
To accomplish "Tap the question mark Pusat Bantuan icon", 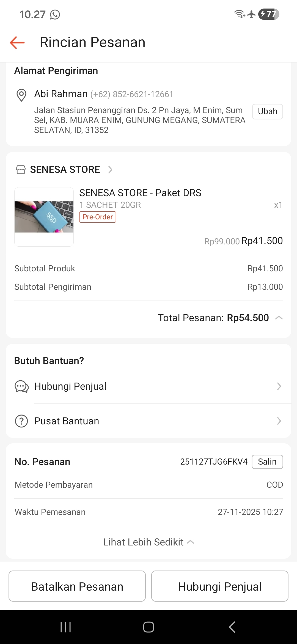I will click(x=21, y=421).
